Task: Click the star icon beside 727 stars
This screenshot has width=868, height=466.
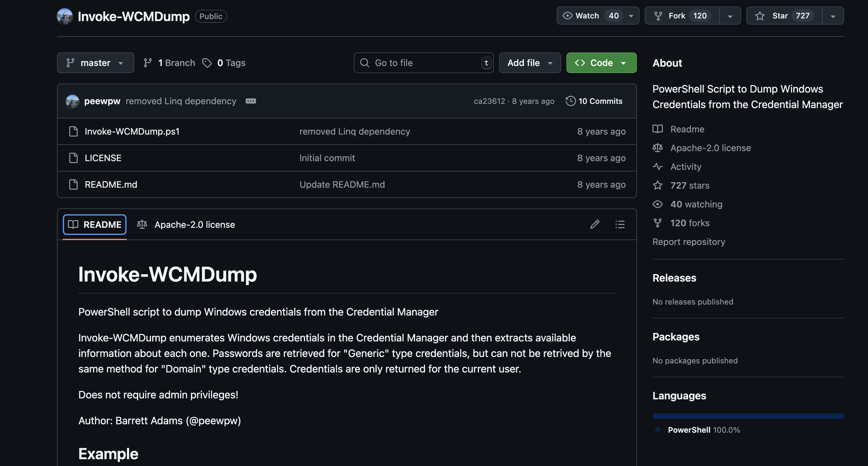Action: tap(657, 185)
